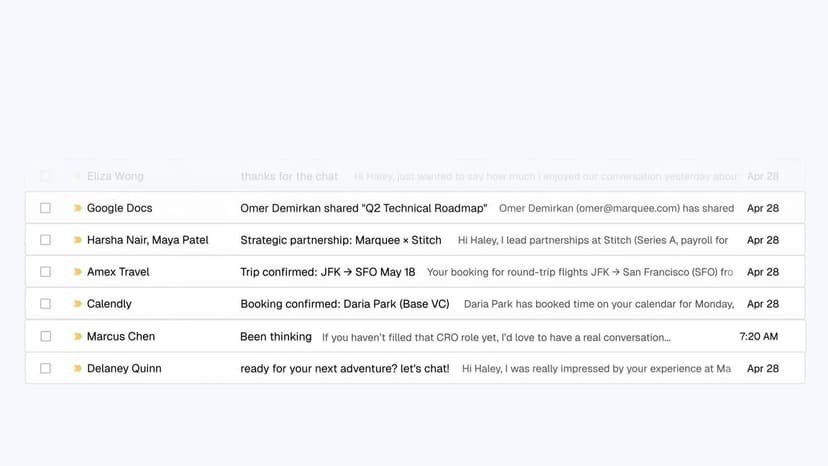The image size is (828, 466).
Task: Tick the Amex Travel email checkbox
Action: pyautogui.click(x=45, y=272)
